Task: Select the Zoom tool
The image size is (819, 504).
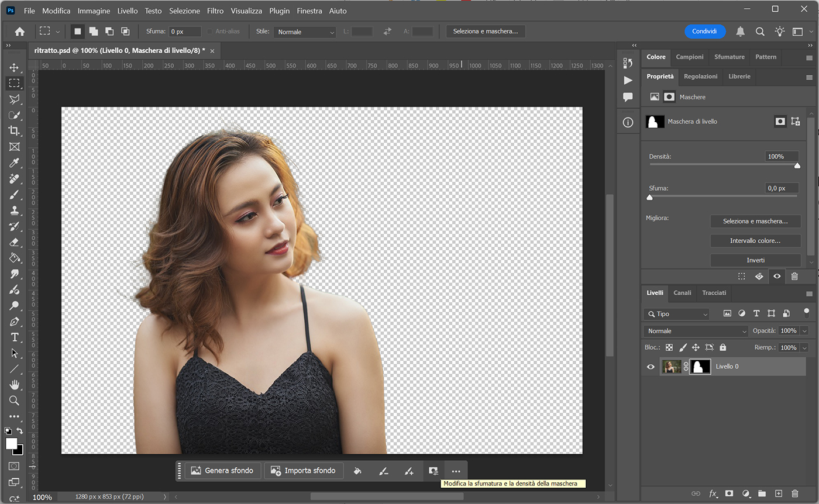Action: coord(14,401)
